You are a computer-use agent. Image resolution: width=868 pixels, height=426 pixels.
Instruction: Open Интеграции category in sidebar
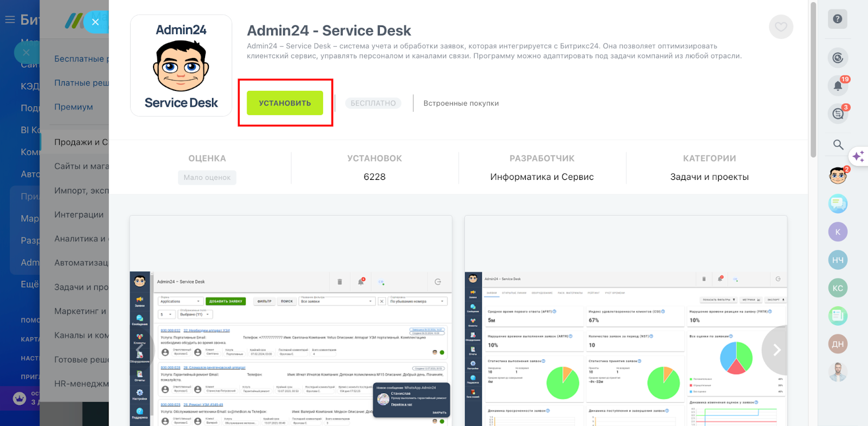[79, 215]
